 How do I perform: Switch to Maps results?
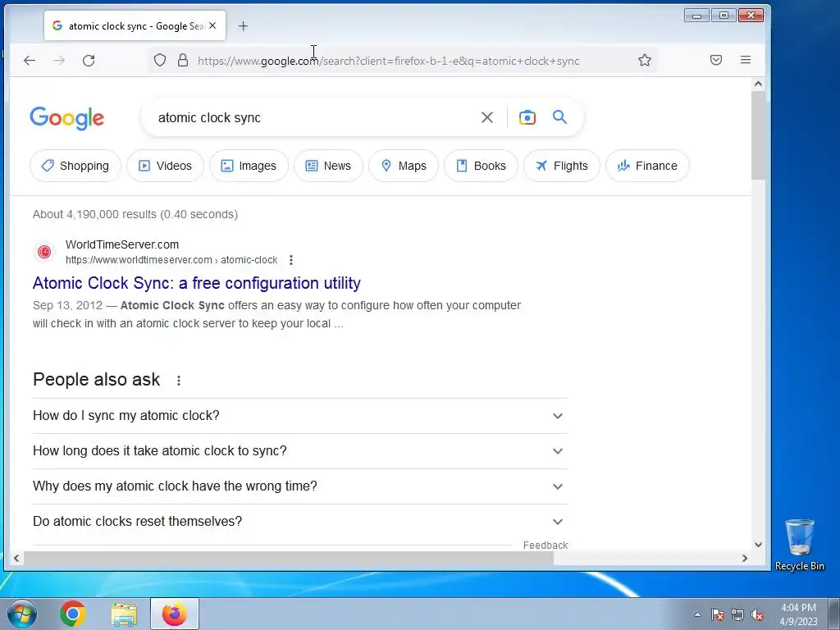point(404,166)
